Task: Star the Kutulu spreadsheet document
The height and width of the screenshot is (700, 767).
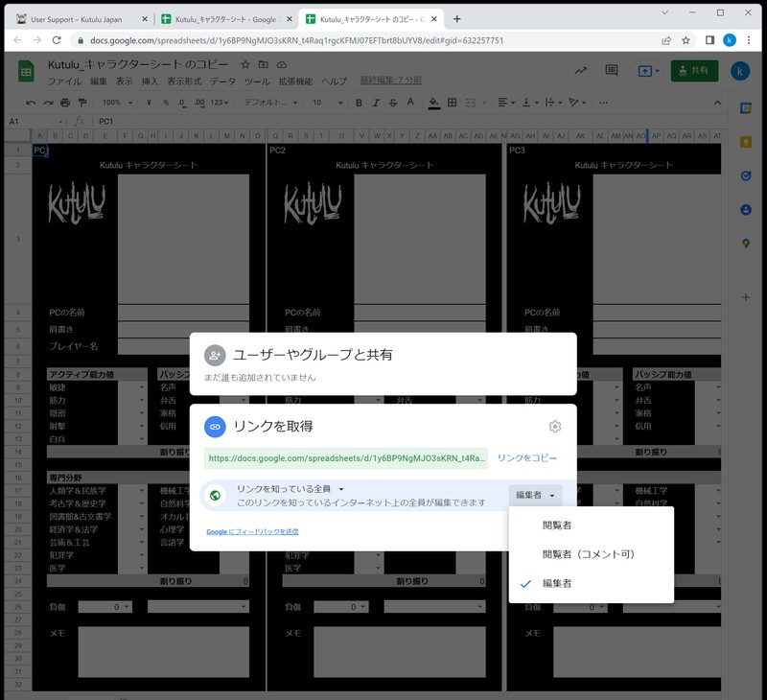Action: pos(245,64)
